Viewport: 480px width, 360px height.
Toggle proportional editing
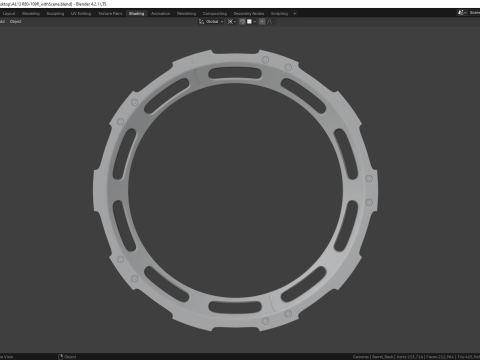pyautogui.click(x=262, y=22)
